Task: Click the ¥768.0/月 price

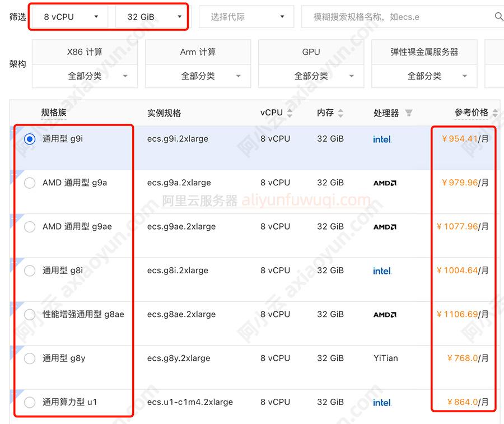Action: 468,358
